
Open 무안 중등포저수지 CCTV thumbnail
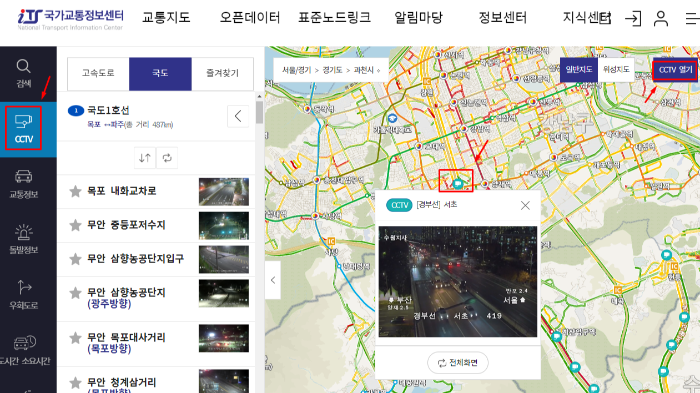[x=224, y=226]
